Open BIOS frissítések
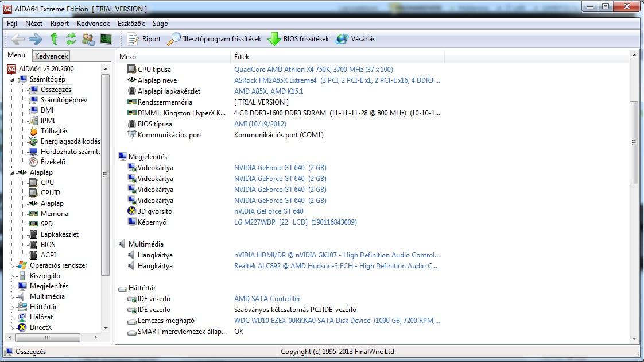This screenshot has width=644, height=362. click(298, 39)
